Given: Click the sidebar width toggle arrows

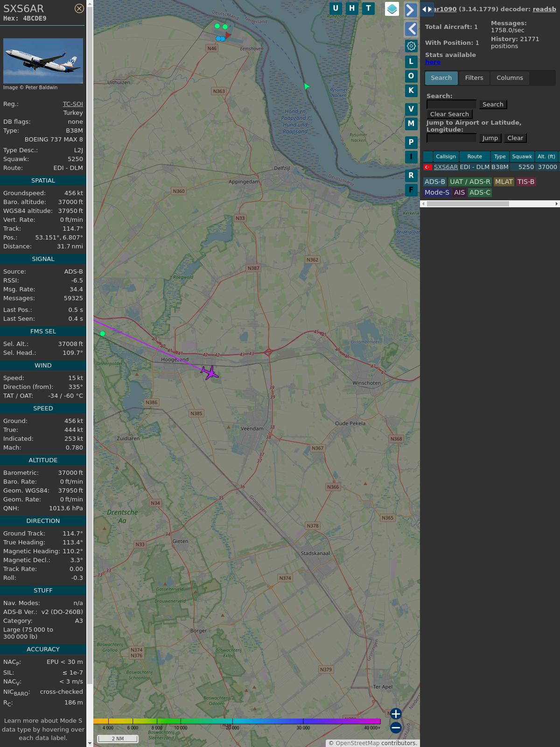Looking at the screenshot, I should [427, 9].
